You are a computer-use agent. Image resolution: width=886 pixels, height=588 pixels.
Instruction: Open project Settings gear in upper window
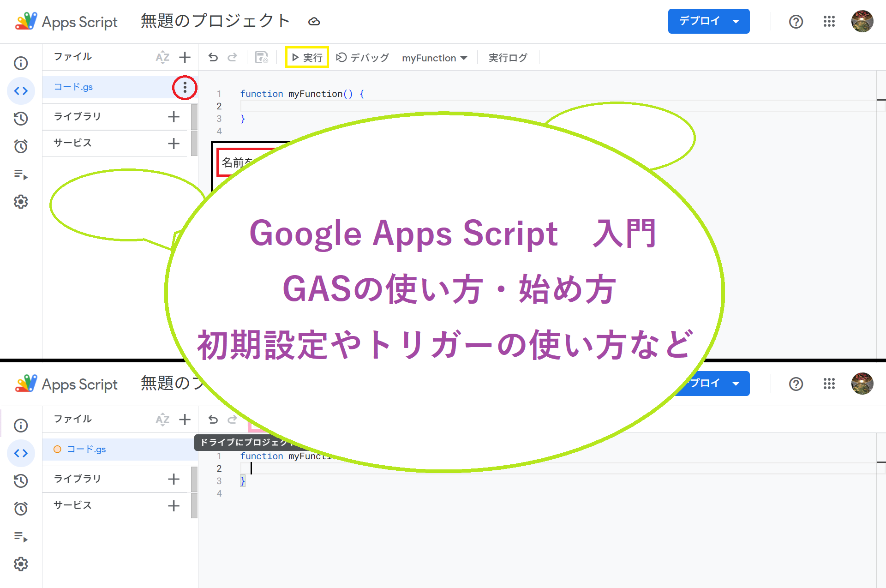[21, 202]
